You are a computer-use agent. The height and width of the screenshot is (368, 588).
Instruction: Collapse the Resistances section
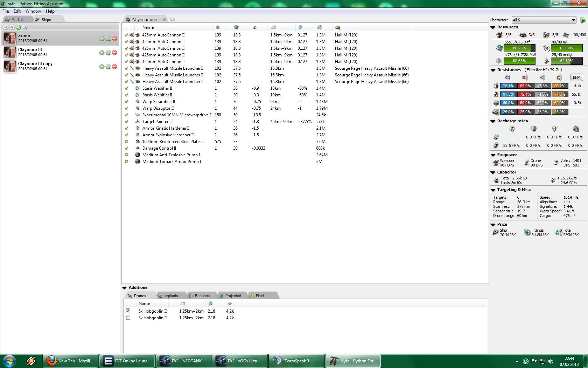[493, 70]
